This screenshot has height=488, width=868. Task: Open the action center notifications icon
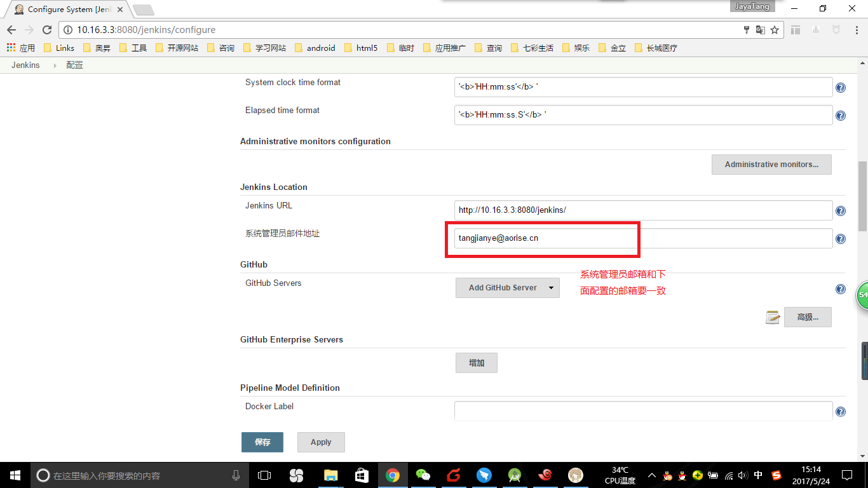coord(847,475)
